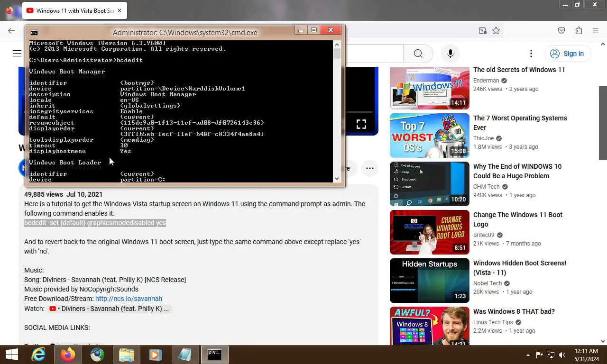Visit the Nobel Tech channel
The height and width of the screenshot is (364, 607).
[487, 283]
